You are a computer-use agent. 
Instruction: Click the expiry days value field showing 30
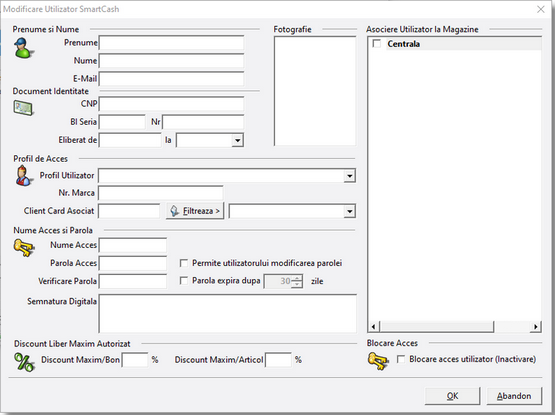click(278, 281)
